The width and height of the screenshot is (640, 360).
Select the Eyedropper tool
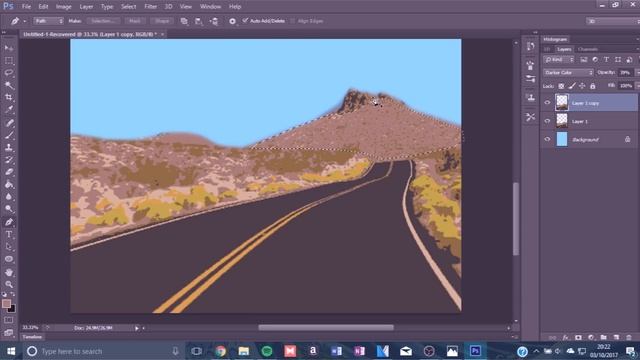click(x=9, y=109)
